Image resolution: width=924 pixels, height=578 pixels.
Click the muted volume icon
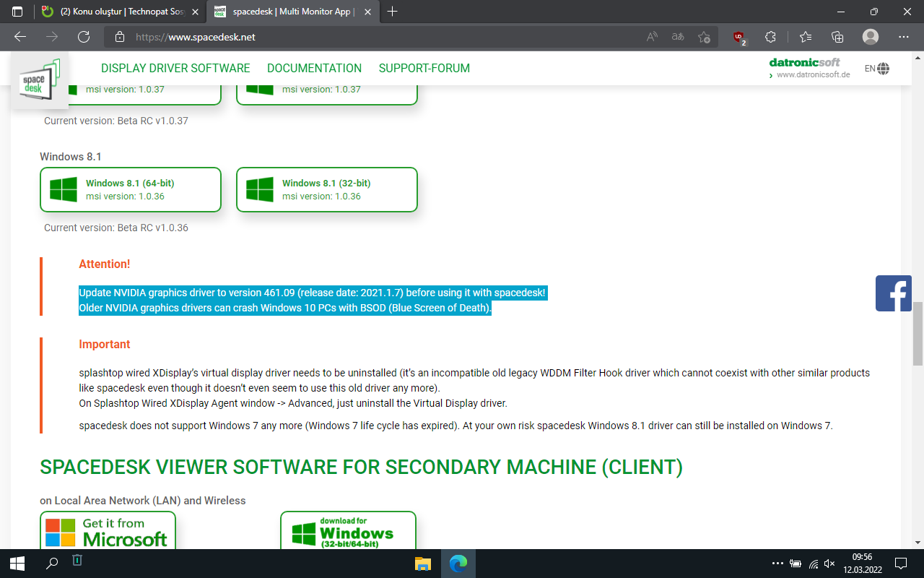tap(830, 564)
